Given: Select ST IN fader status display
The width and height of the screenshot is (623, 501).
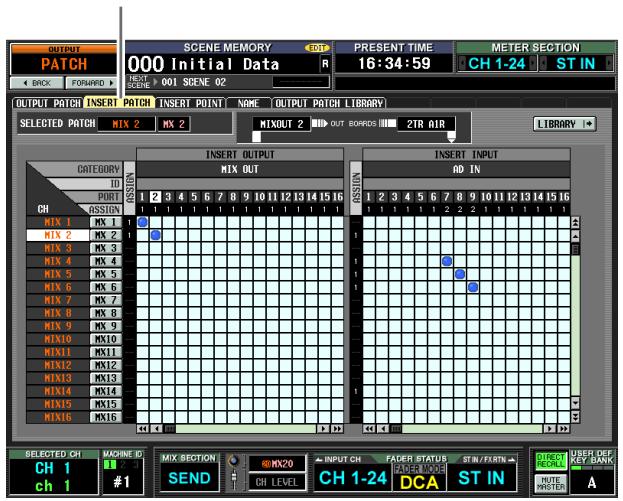Looking at the screenshot, I should (482, 478).
